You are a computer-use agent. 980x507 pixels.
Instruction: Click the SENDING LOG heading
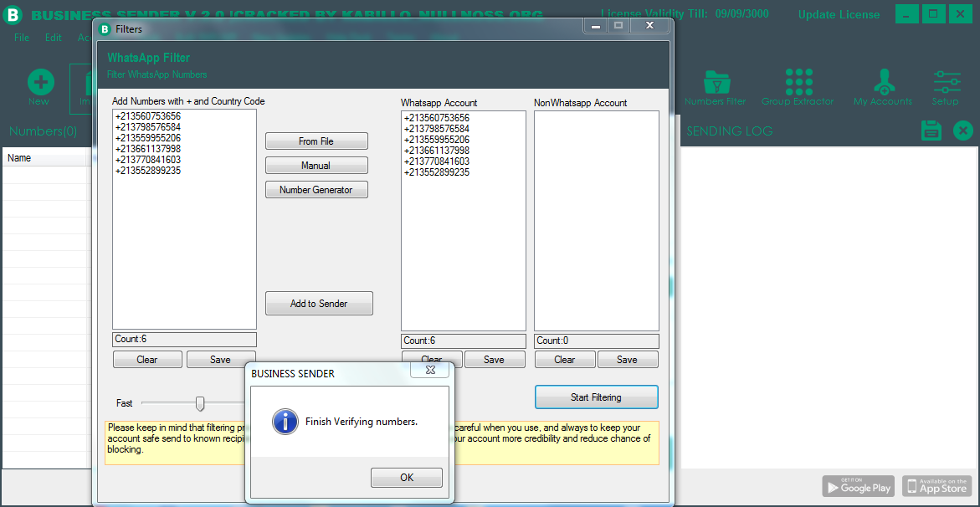tap(730, 131)
